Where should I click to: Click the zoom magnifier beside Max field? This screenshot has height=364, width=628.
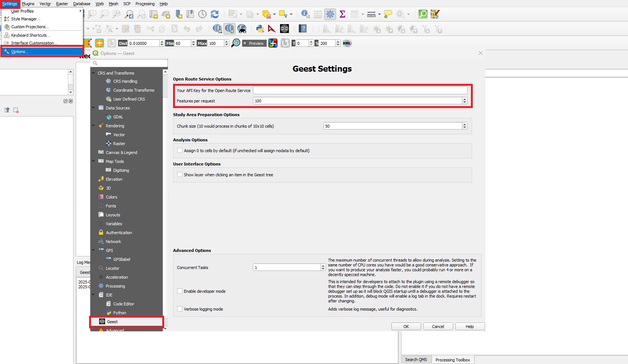point(235,43)
